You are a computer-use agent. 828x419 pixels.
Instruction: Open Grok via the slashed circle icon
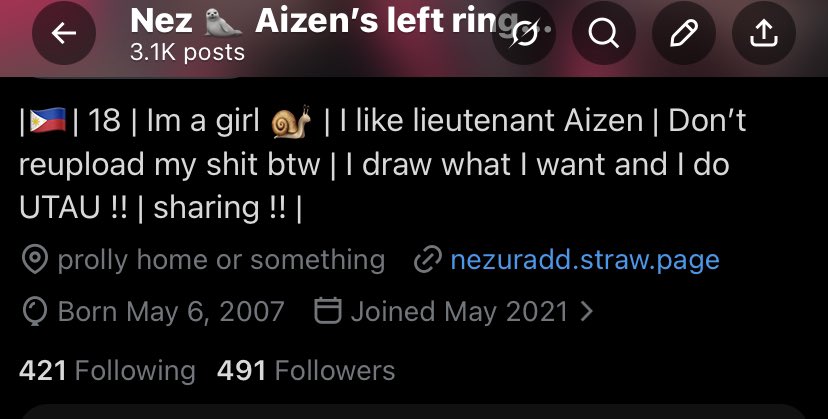click(x=524, y=33)
